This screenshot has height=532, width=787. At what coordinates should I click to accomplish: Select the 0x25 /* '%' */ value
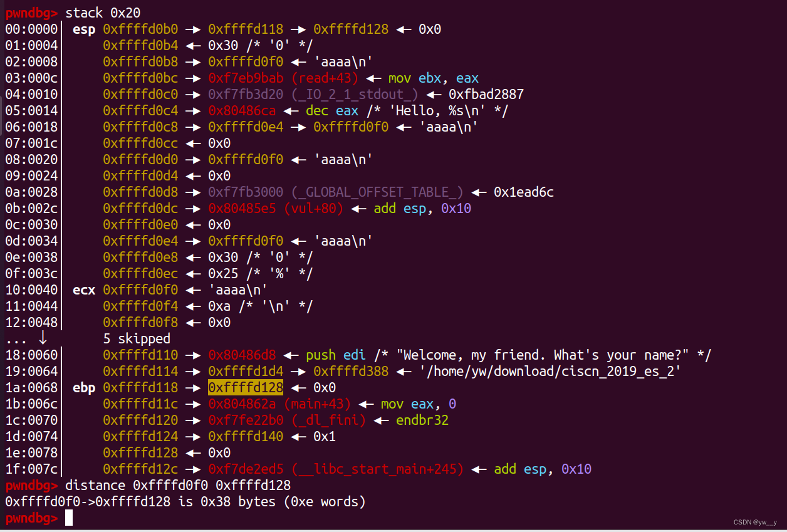pos(261,274)
